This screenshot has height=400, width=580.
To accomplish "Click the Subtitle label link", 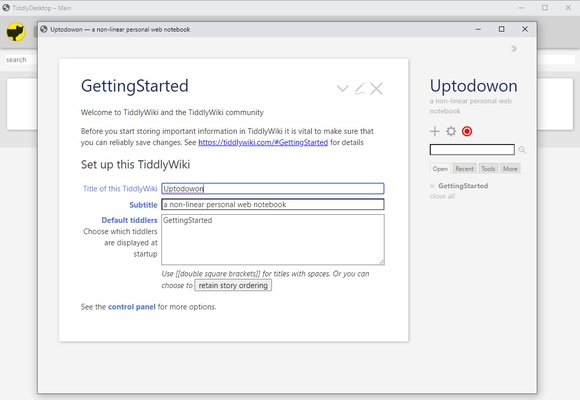I will (x=143, y=205).
